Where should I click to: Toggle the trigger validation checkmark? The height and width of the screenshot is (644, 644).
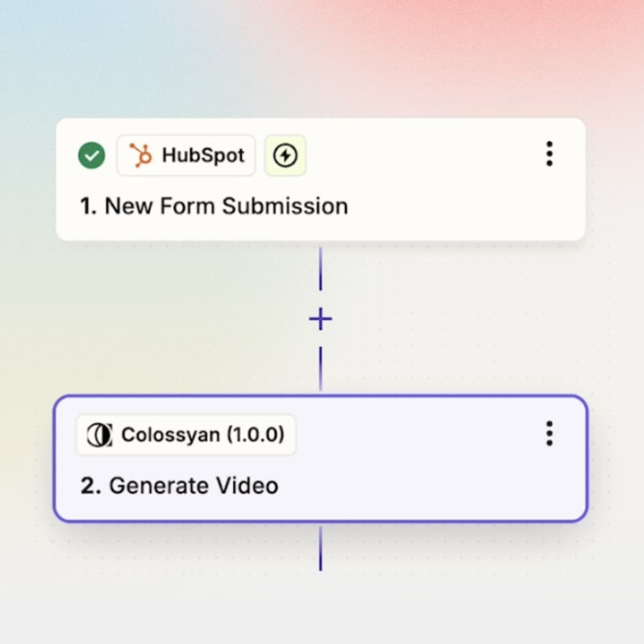pyautogui.click(x=91, y=155)
